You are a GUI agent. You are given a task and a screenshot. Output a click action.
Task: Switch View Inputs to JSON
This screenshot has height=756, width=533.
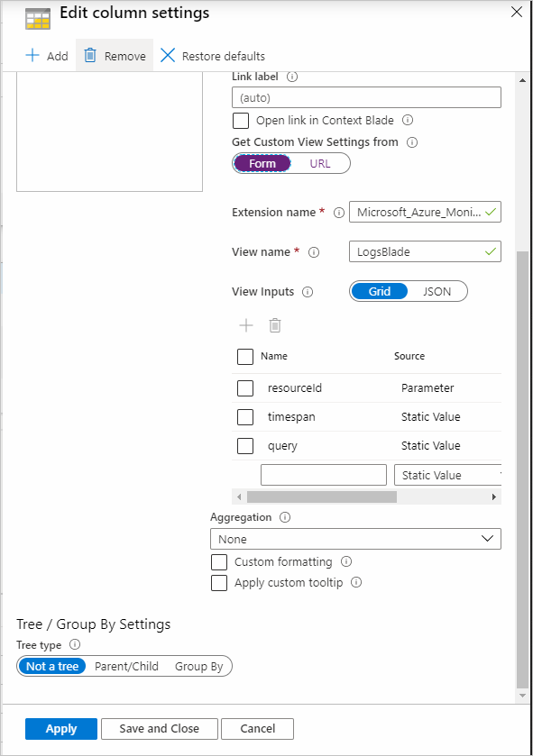[437, 292]
